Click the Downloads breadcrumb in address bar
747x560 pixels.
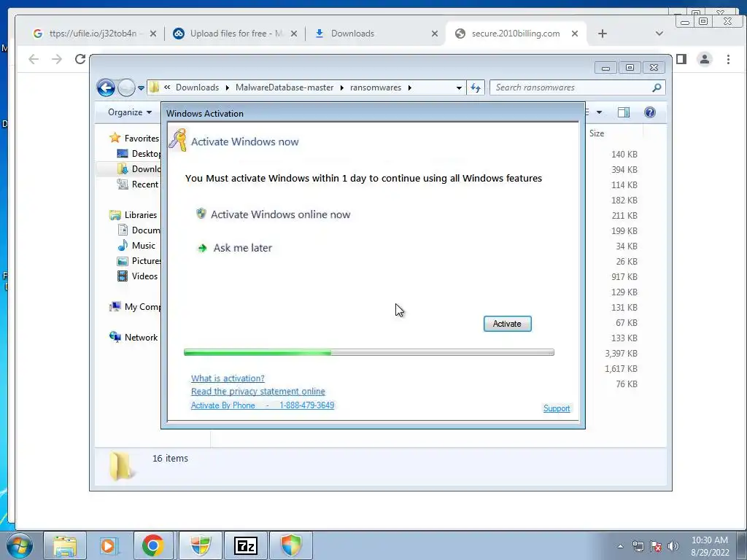coord(197,87)
